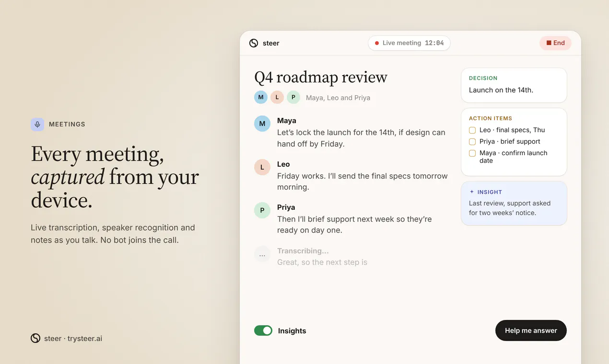Open the trysteer.ai link
Viewport: 609px width, 364px height.
coord(85,339)
